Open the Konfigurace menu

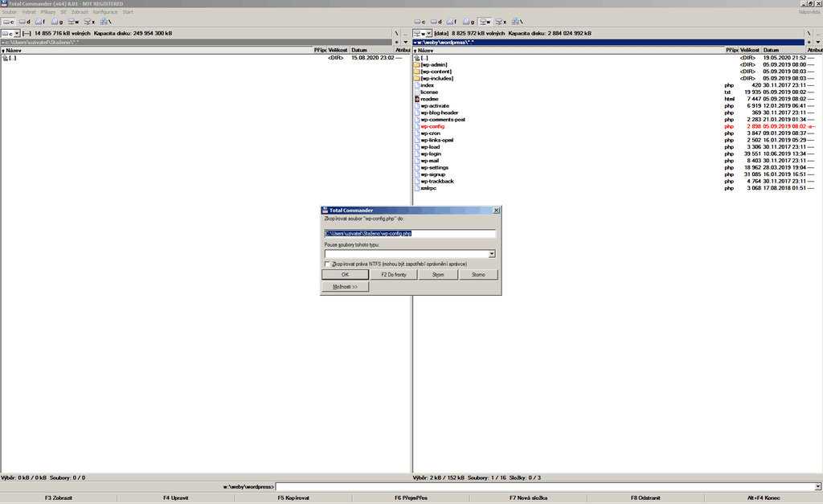[105, 11]
